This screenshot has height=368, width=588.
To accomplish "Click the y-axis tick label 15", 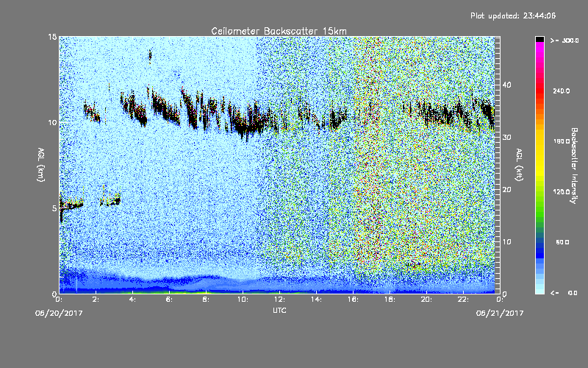I will coord(52,37).
